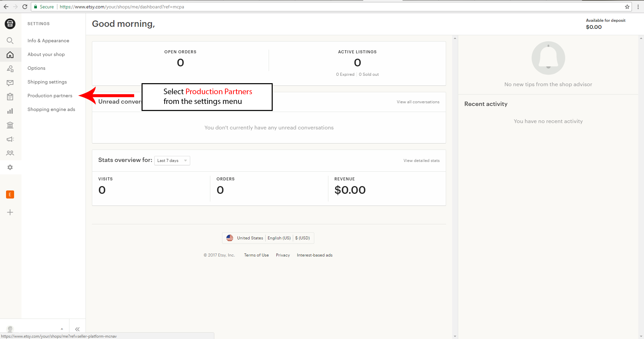Viewport: 644px width, 339px height.
Task: Open the Settings gear icon
Action: coord(10,167)
